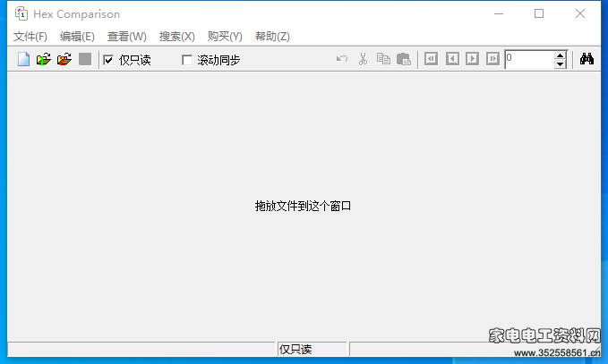Click the gray stop square icon
Image resolution: width=608 pixels, height=364 pixels.
click(x=85, y=59)
